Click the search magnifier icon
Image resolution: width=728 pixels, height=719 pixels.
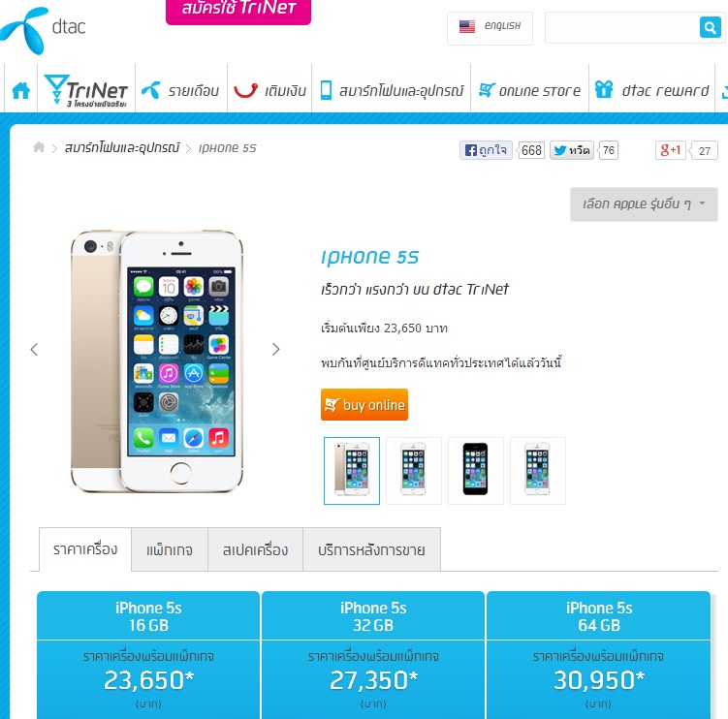710,27
